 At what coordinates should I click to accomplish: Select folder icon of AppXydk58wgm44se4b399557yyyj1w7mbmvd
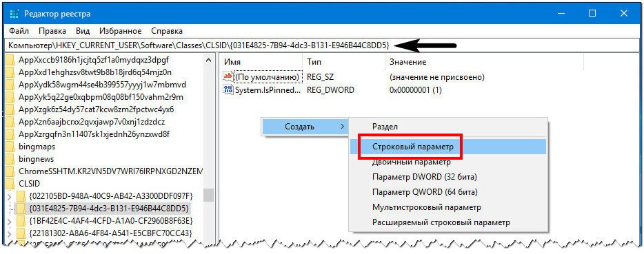(x=10, y=85)
